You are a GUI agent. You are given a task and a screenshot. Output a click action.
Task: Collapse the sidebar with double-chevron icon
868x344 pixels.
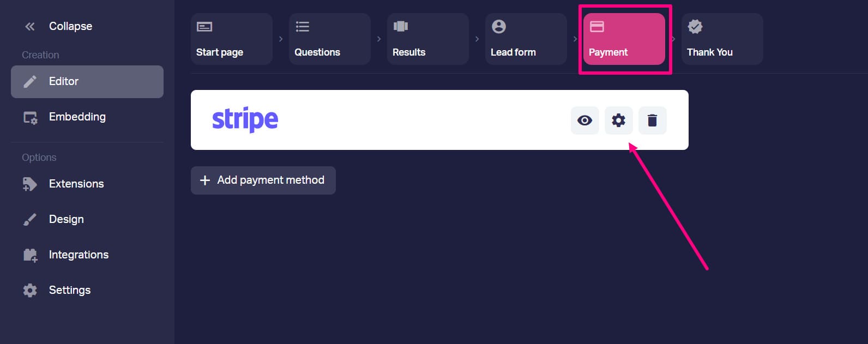click(x=30, y=26)
